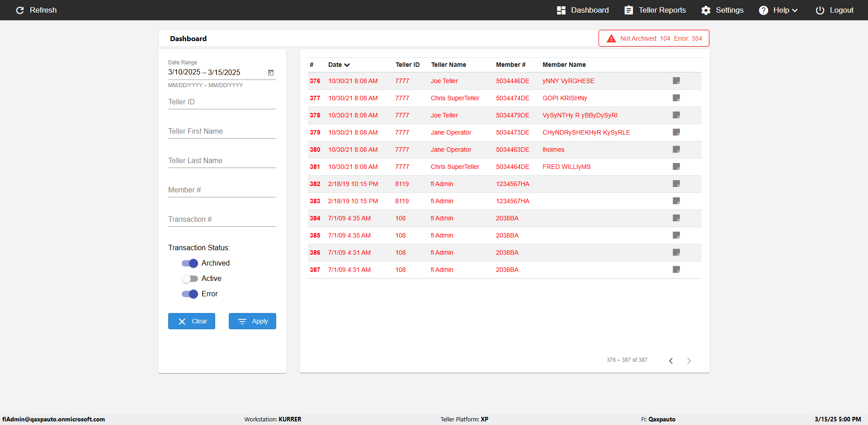Select member name GOPI KRISHNy
868x425 pixels.
565,98
